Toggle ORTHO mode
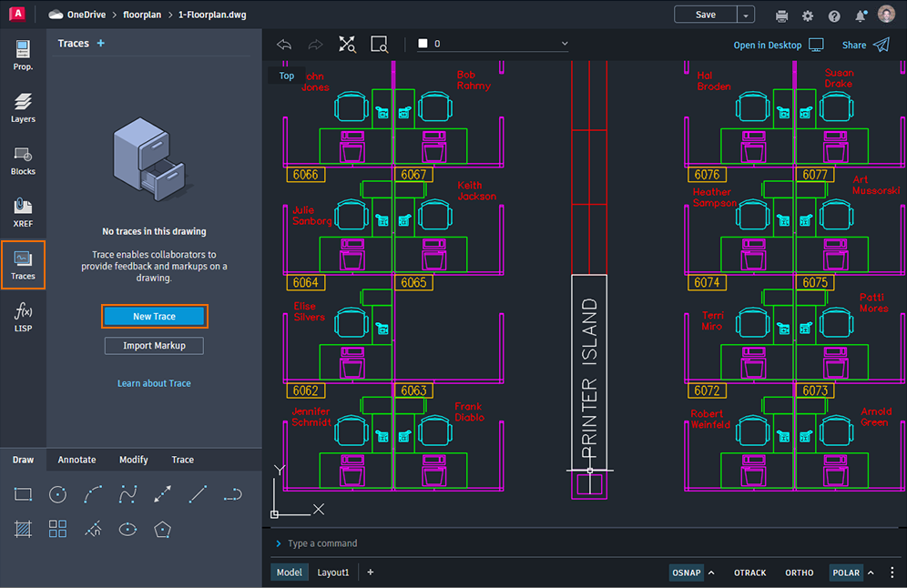The height and width of the screenshot is (588, 907). tap(799, 573)
